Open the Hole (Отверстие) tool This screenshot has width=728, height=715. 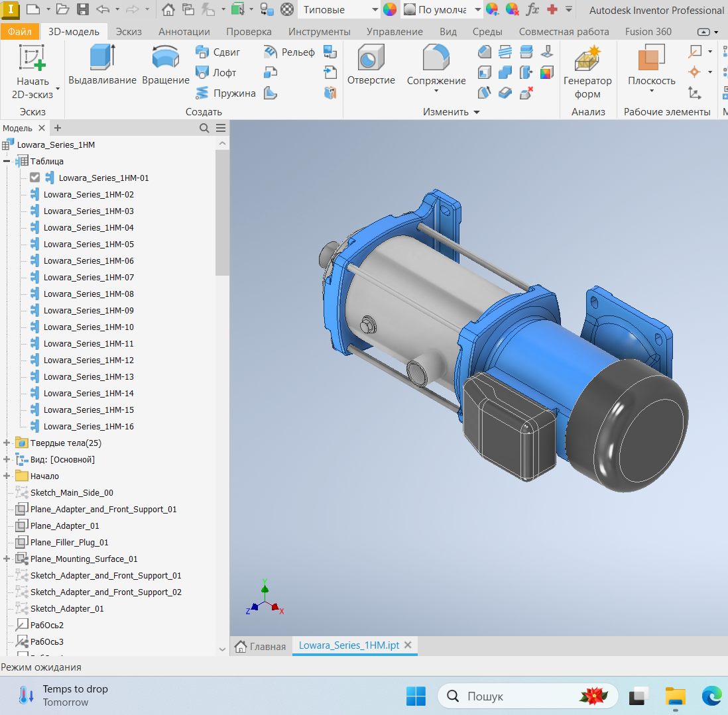coord(371,65)
